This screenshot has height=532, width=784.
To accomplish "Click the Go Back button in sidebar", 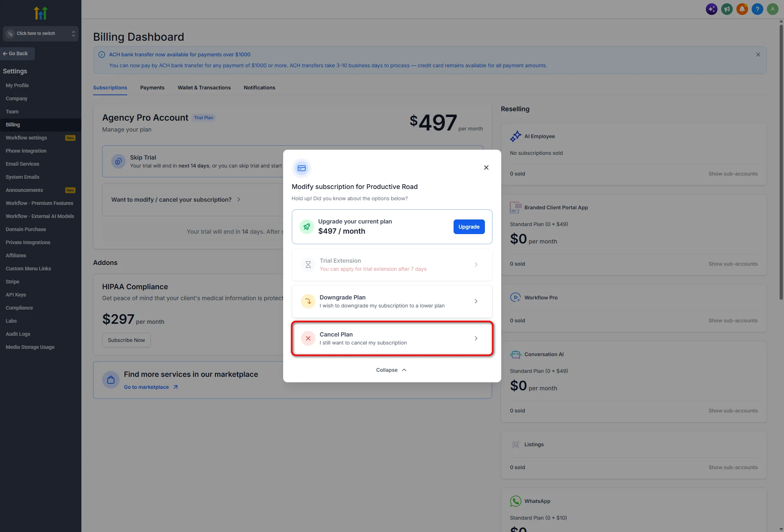I will [x=17, y=53].
